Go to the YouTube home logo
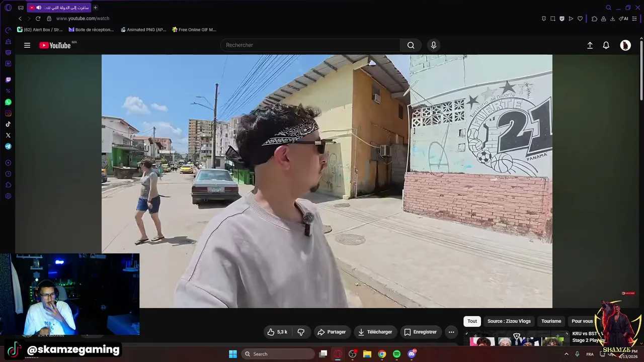Viewport: 644px width, 362px height. [55, 45]
